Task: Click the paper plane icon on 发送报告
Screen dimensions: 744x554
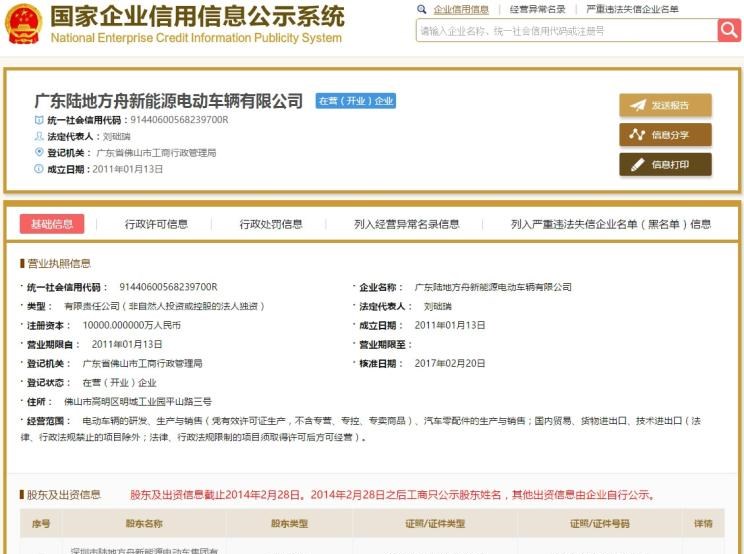Action: pos(637,105)
